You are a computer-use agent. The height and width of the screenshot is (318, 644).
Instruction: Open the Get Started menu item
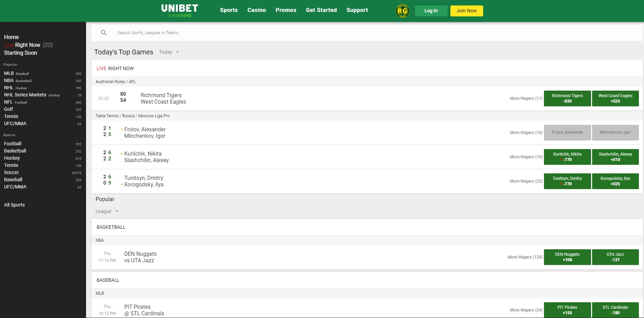pyautogui.click(x=321, y=10)
